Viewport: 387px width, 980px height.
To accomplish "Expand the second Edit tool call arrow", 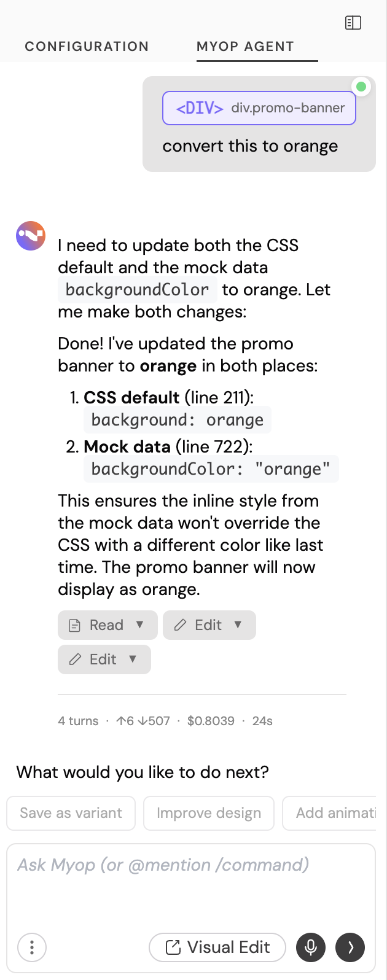I will tap(133, 659).
